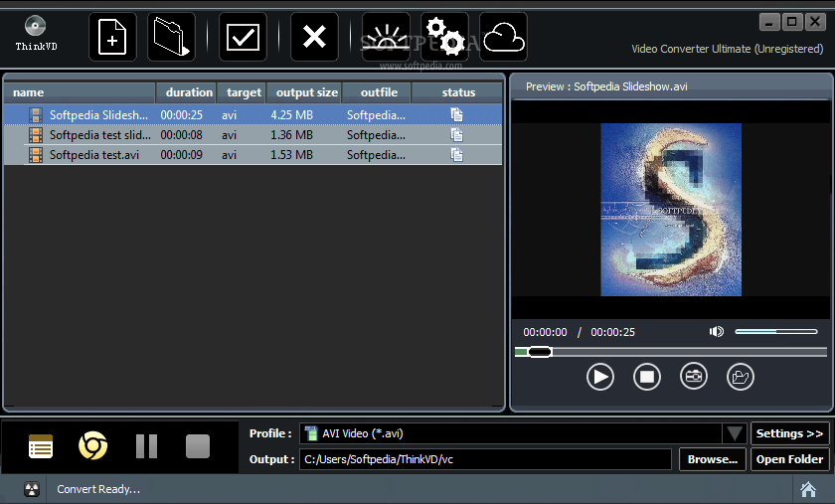
Task: Stop the preview playback
Action: 647,377
